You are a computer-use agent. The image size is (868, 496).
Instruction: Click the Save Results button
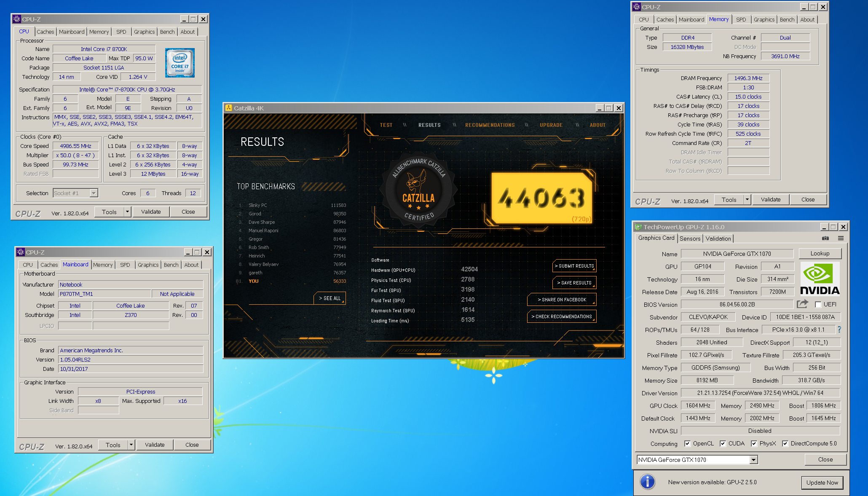click(x=574, y=283)
